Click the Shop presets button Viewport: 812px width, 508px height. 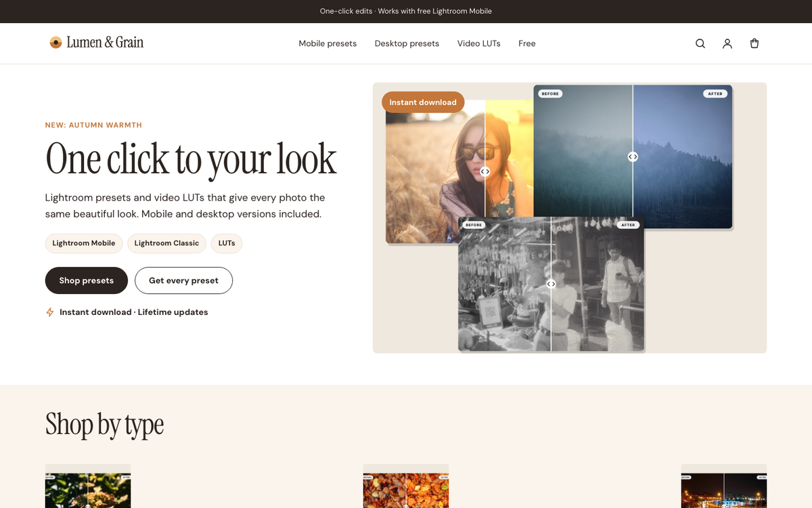pyautogui.click(x=87, y=280)
